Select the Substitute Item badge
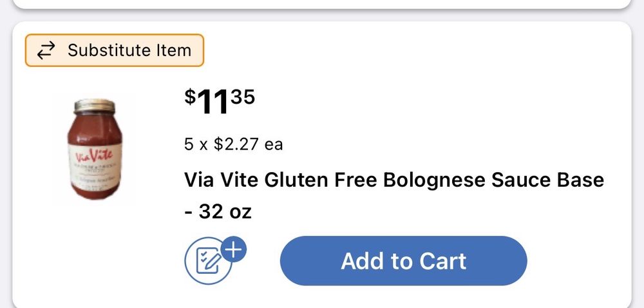Image resolution: width=644 pixels, height=308 pixels. tap(115, 50)
